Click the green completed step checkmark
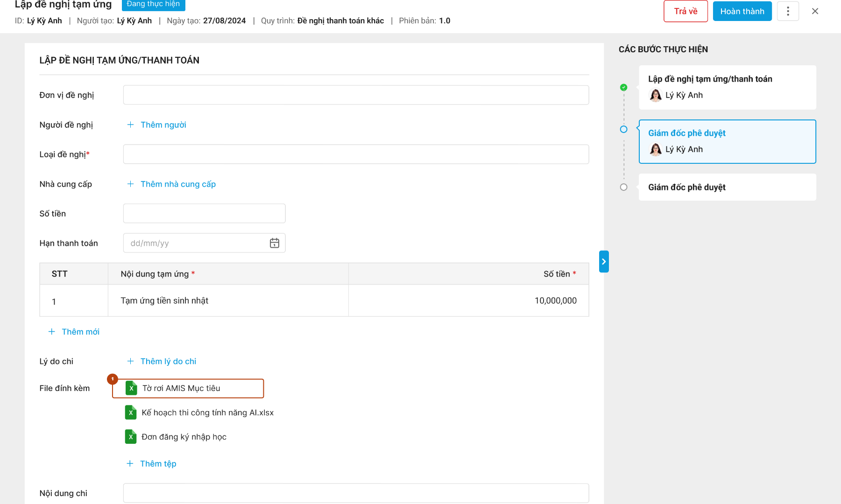This screenshot has width=841, height=504. coord(623,87)
